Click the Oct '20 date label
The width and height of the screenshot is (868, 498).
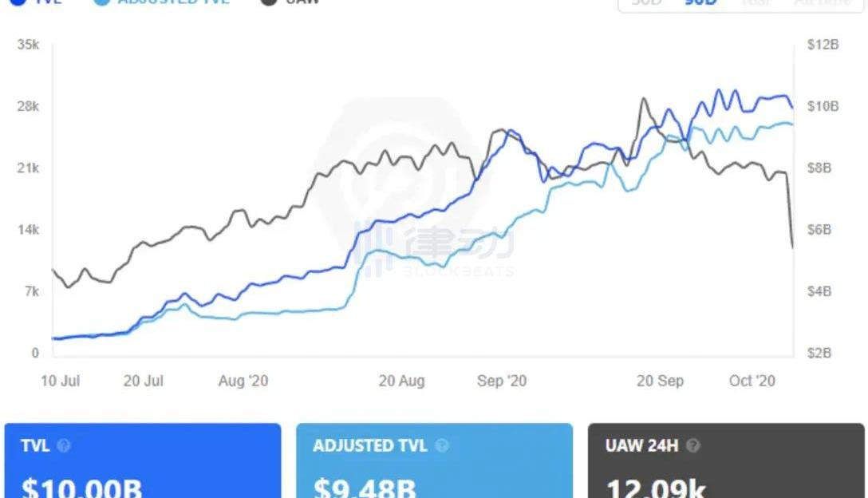[752, 381]
